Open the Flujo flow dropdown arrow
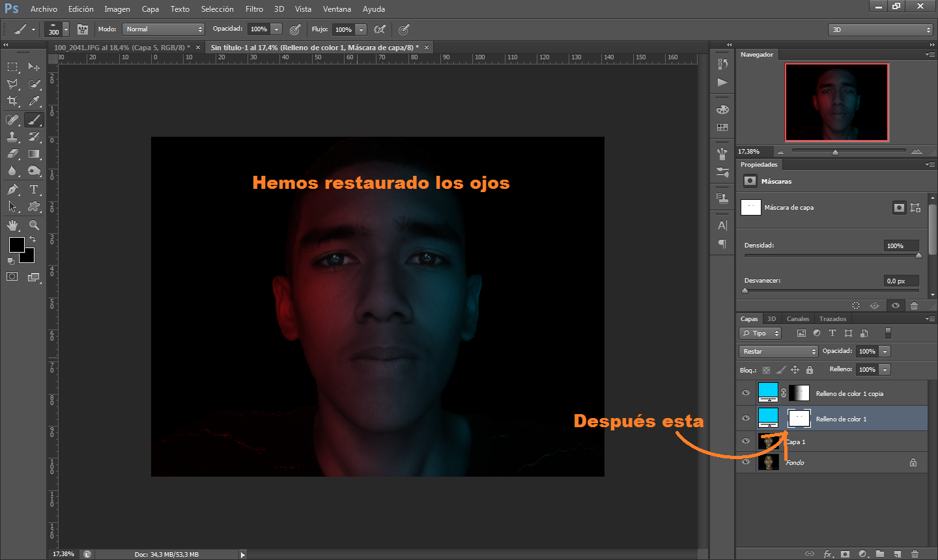 point(362,29)
